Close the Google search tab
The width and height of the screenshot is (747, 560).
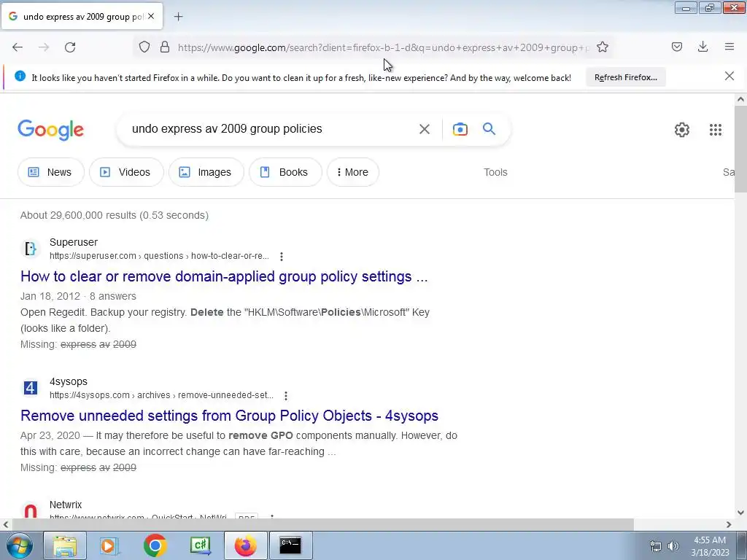[151, 16]
